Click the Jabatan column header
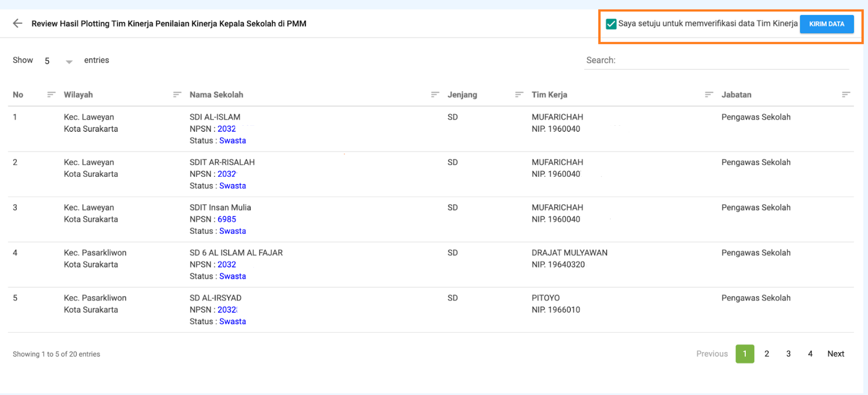 coord(736,95)
